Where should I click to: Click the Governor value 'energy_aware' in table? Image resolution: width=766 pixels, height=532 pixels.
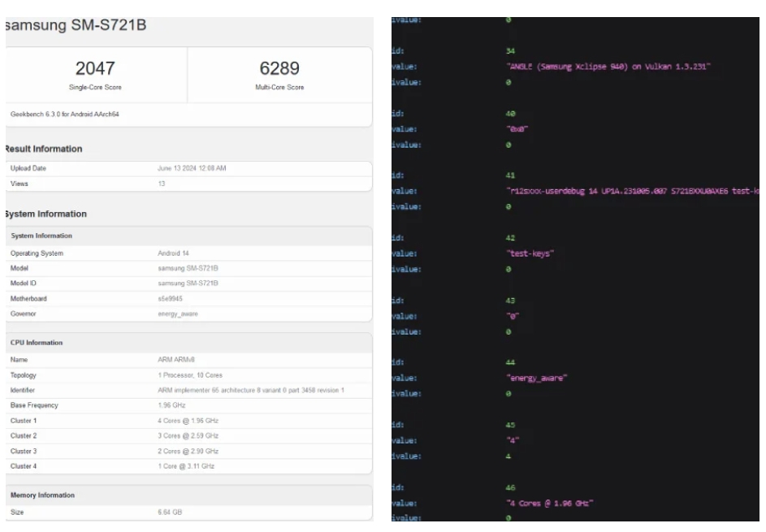coord(178,314)
